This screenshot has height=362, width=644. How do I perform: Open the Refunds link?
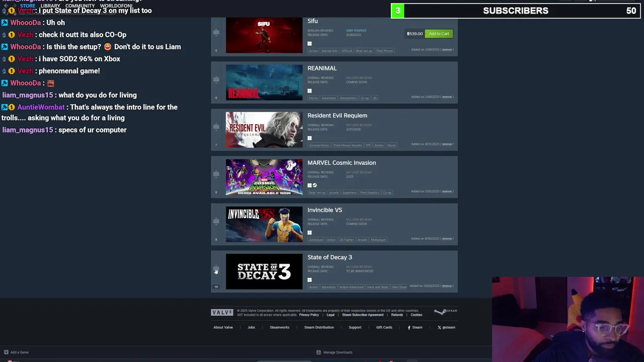(x=397, y=315)
